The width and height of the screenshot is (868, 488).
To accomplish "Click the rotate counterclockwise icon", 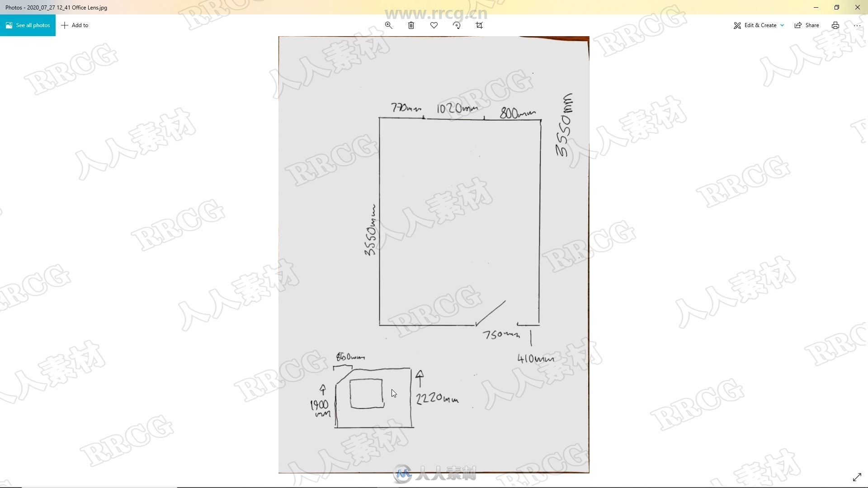I will tap(456, 25).
